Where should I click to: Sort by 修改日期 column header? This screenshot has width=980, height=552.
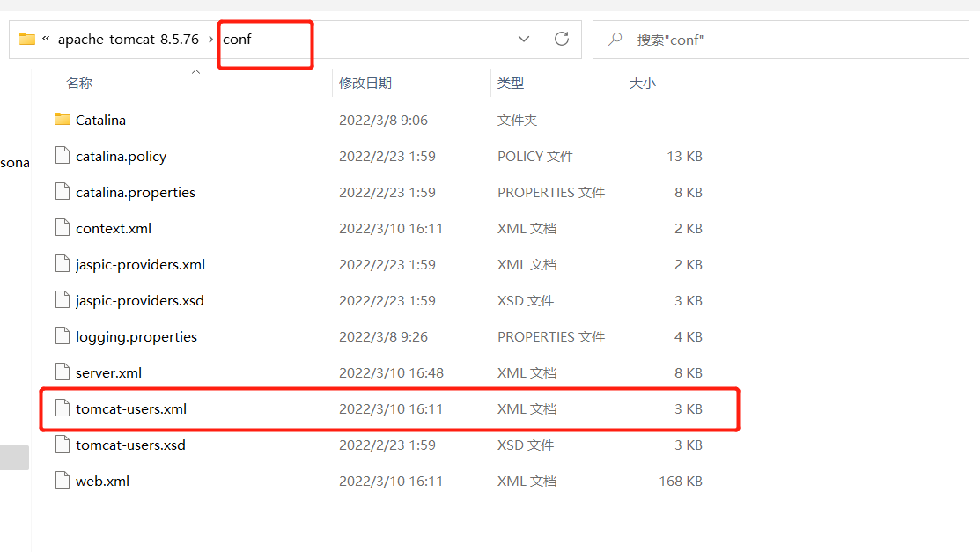[x=365, y=83]
